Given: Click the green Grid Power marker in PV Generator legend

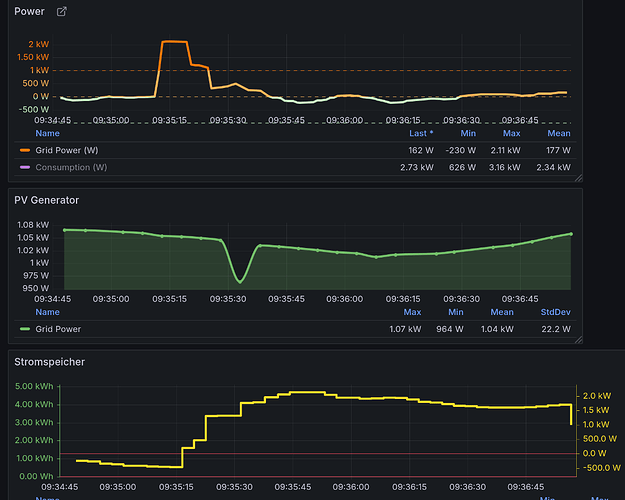Looking at the screenshot, I should pos(25,329).
